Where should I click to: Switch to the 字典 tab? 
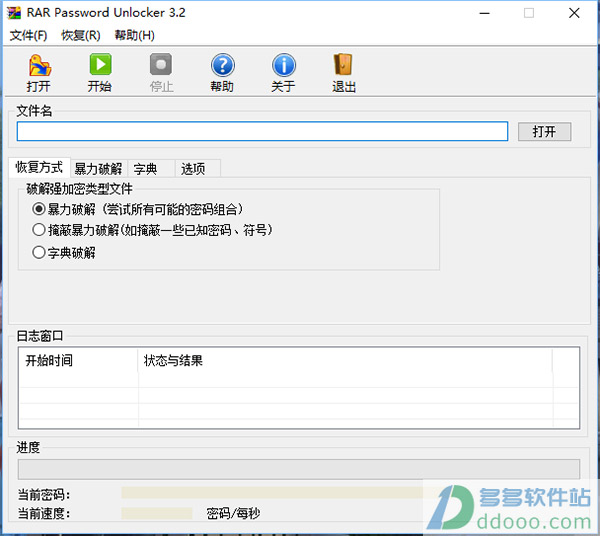(151, 169)
